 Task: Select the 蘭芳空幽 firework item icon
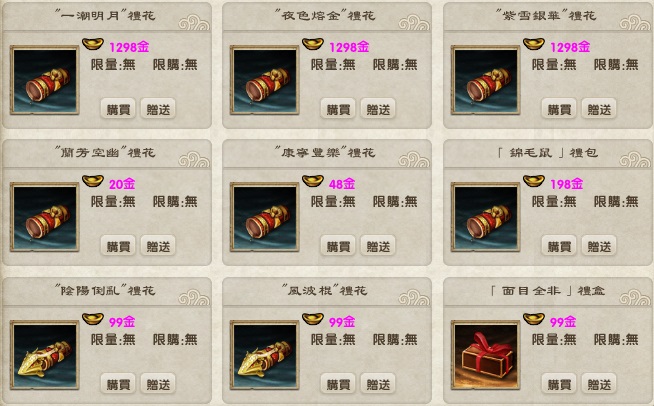(45, 217)
